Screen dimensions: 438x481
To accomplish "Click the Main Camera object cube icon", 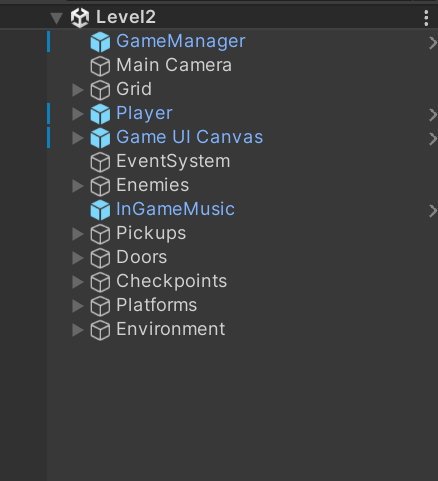I will pos(100,66).
